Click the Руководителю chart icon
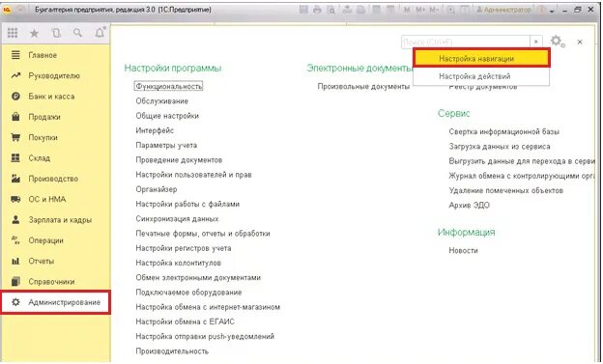Screen dimensions: 603x364 (x=15, y=75)
